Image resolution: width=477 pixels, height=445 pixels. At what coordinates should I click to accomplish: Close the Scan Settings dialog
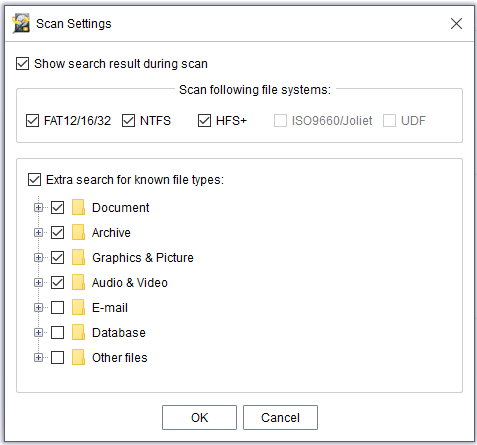tap(456, 23)
